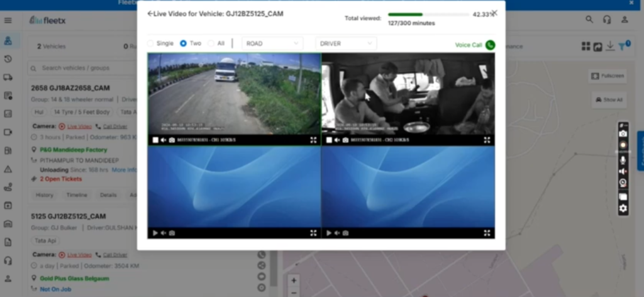Viewport: 644px width, 297px height.
Task: Select the Single camera view option
Action: click(150, 43)
